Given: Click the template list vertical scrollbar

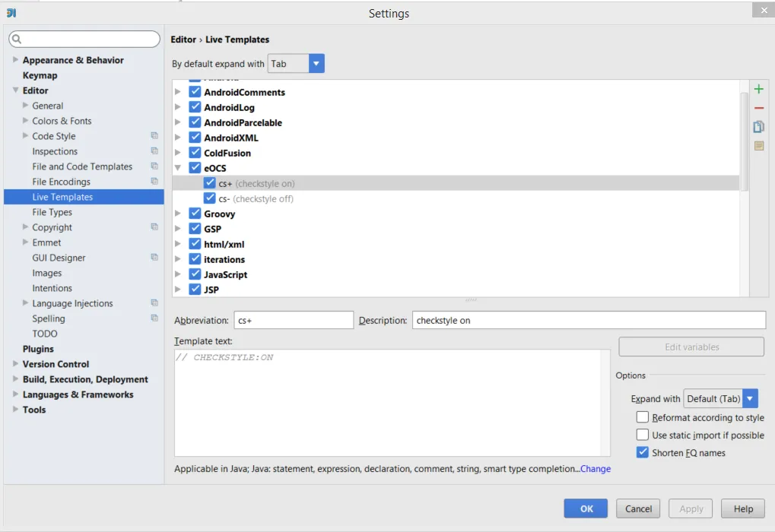Looking at the screenshot, I should [744, 137].
